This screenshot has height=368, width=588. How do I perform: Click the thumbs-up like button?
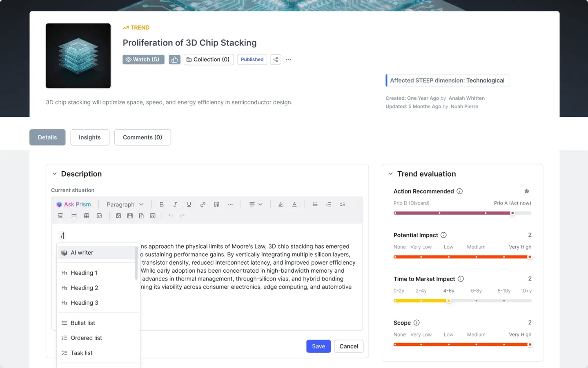174,60
